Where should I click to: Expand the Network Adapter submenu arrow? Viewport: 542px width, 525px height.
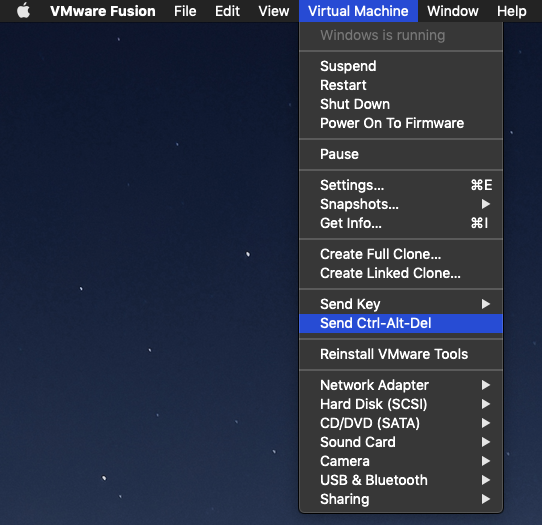486,385
